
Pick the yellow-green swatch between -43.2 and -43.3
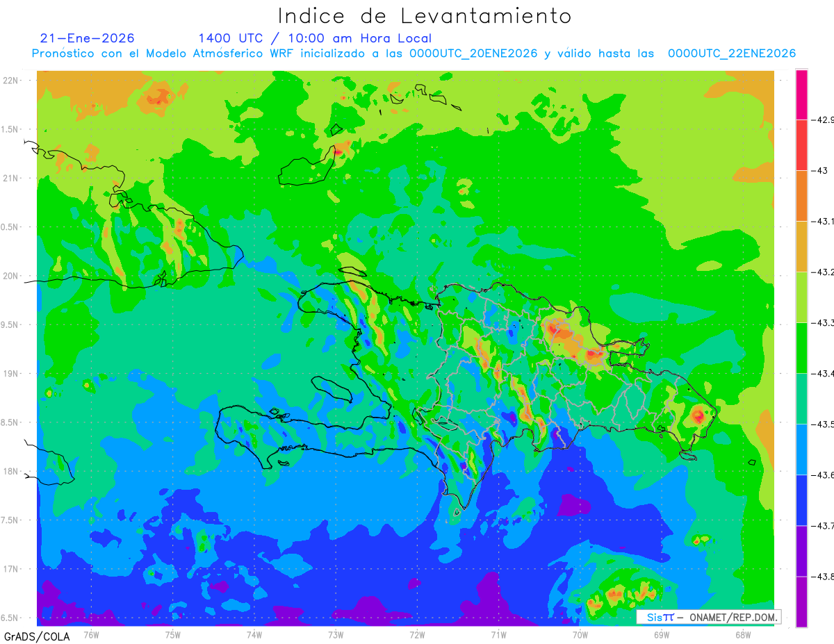click(801, 297)
